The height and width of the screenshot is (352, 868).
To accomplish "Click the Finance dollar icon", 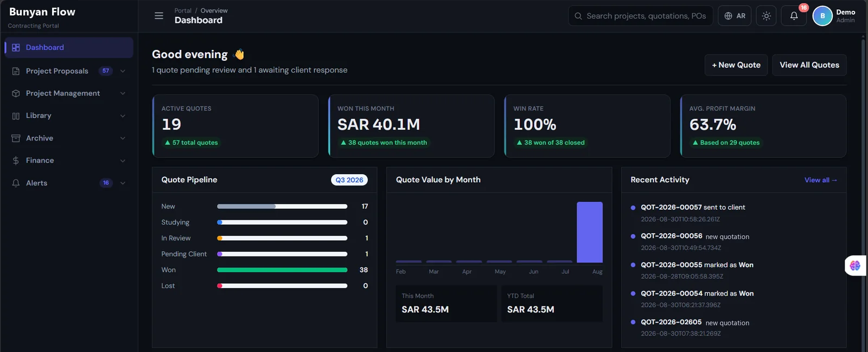I will [x=16, y=161].
